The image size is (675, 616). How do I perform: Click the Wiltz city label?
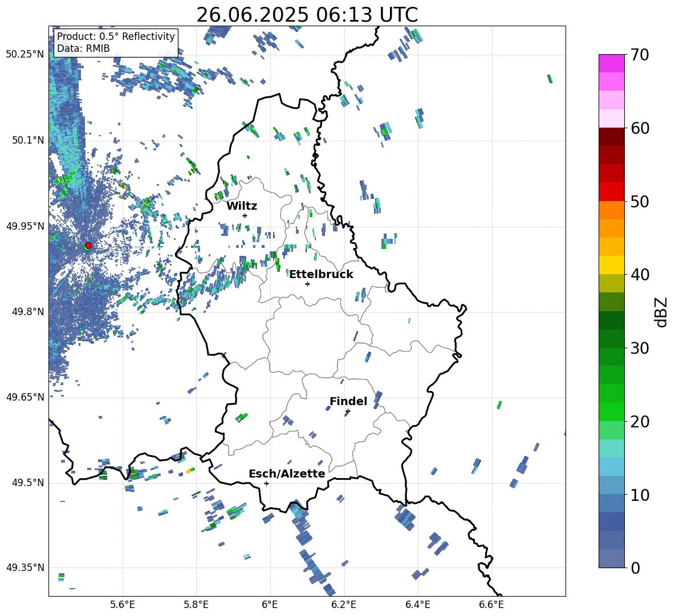[x=242, y=206]
